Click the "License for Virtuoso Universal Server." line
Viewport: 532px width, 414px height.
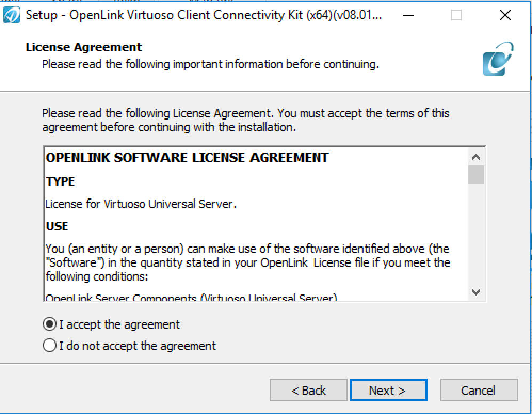pyautogui.click(x=141, y=204)
